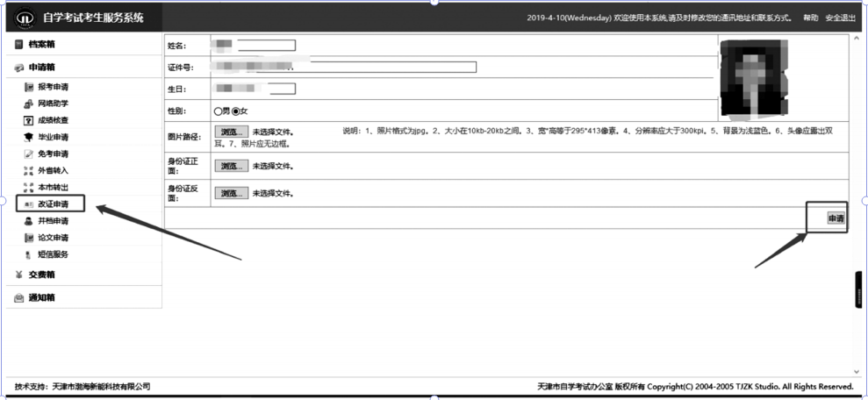Open the 通知箱 section
The image size is (868, 400).
click(42, 298)
